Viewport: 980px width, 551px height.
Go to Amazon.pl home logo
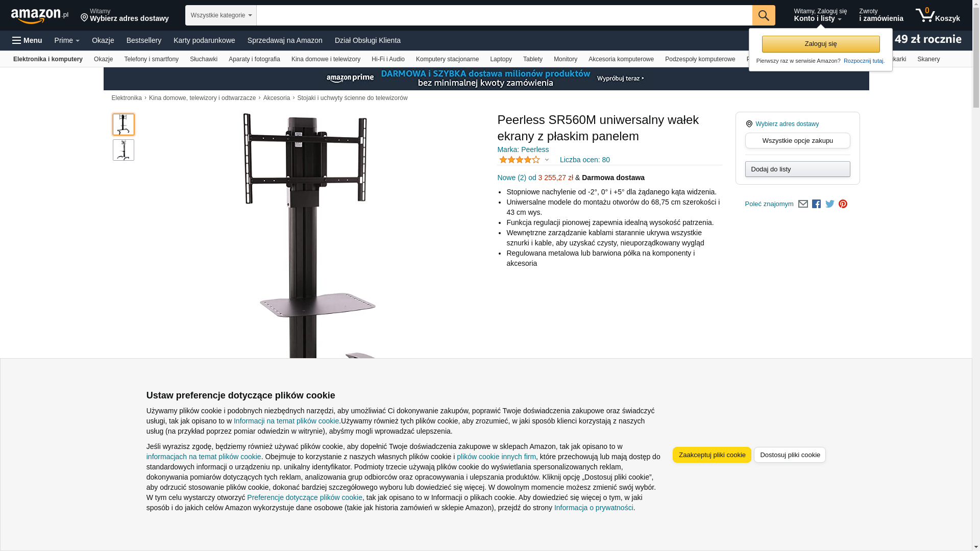(39, 16)
